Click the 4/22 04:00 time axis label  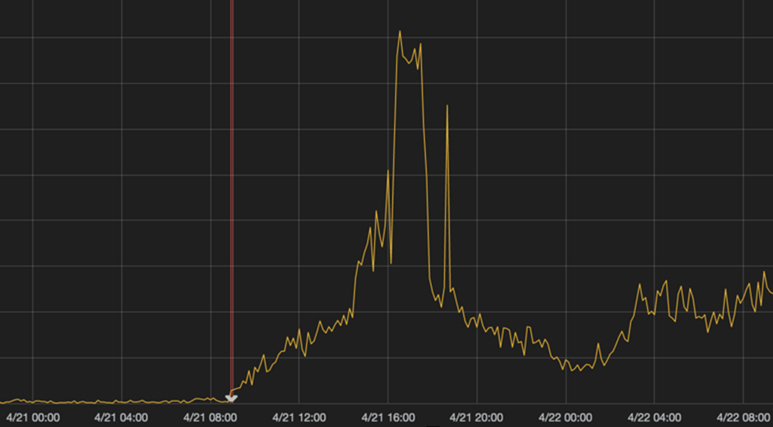click(x=654, y=418)
